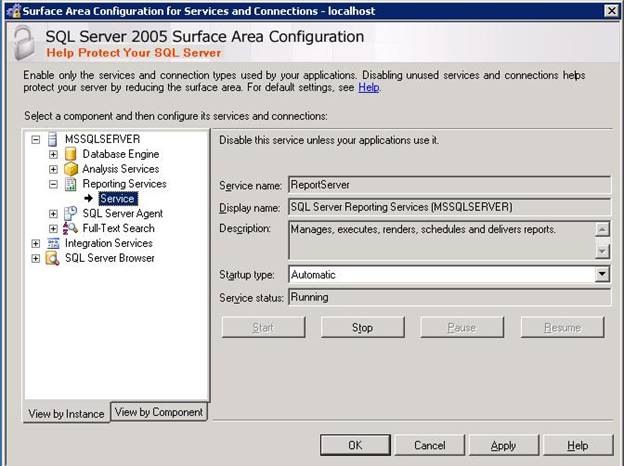The height and width of the screenshot is (466, 624).
Task: Expand the Full-Text Search node
Action: [53, 229]
